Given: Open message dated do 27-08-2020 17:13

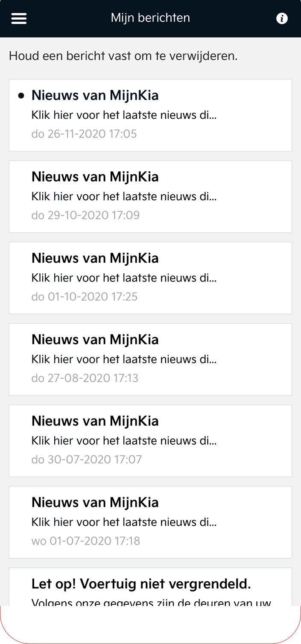Looking at the screenshot, I should tap(150, 360).
